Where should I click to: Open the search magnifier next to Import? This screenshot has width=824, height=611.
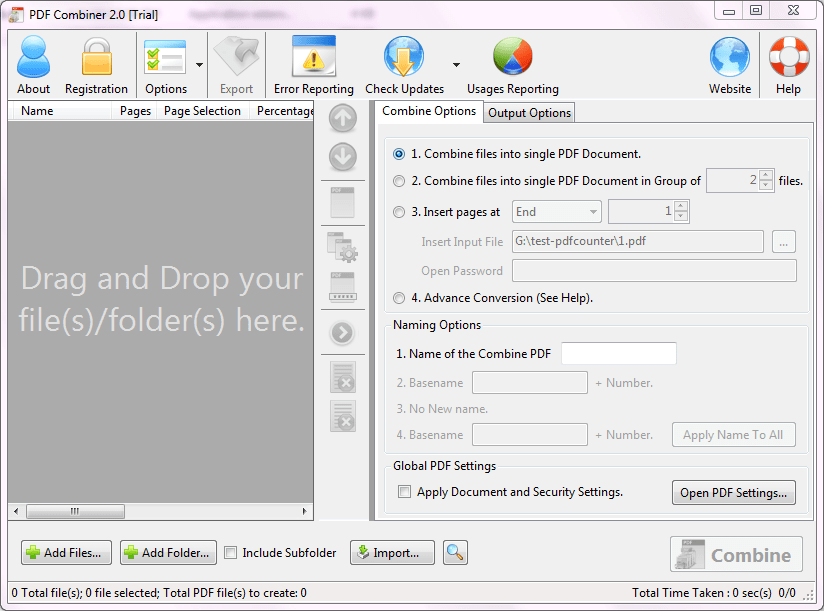[x=455, y=552]
